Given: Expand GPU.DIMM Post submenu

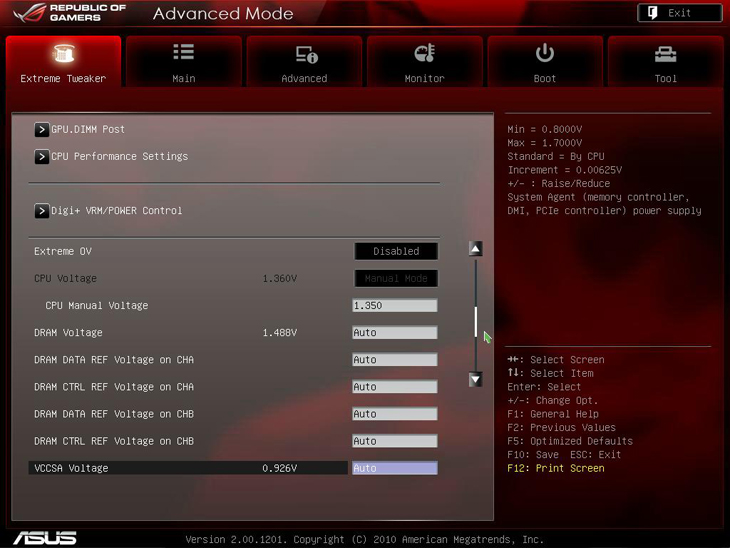Looking at the screenshot, I should (42, 129).
